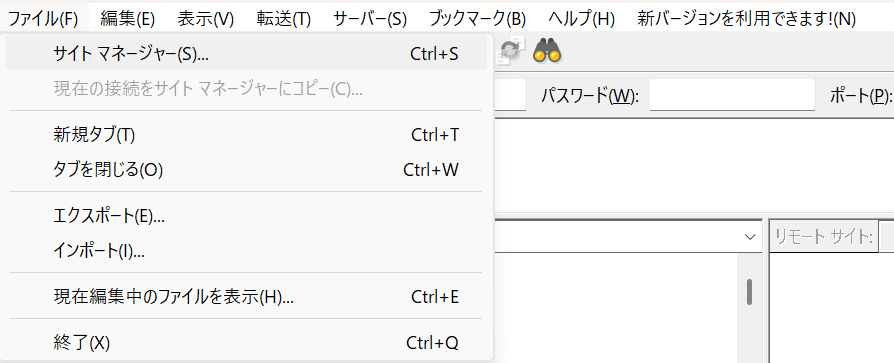Click the partially hidden refresh toolbar icon
Screen dimensions: 894x363
click(x=509, y=50)
